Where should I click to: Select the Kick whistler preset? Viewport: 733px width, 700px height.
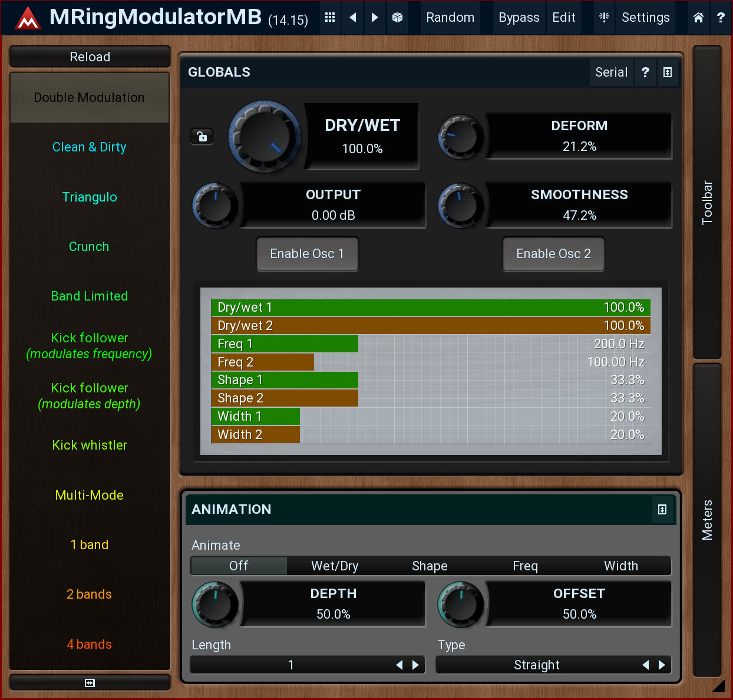click(x=90, y=445)
